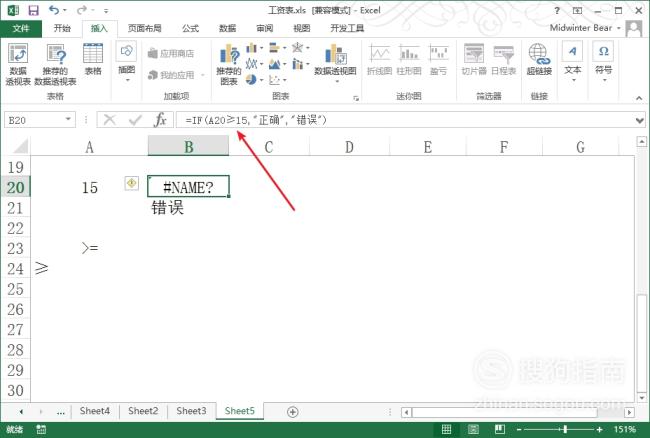Insert a Column sparkline (柱形图)
The height and width of the screenshot is (438, 650).
409,60
